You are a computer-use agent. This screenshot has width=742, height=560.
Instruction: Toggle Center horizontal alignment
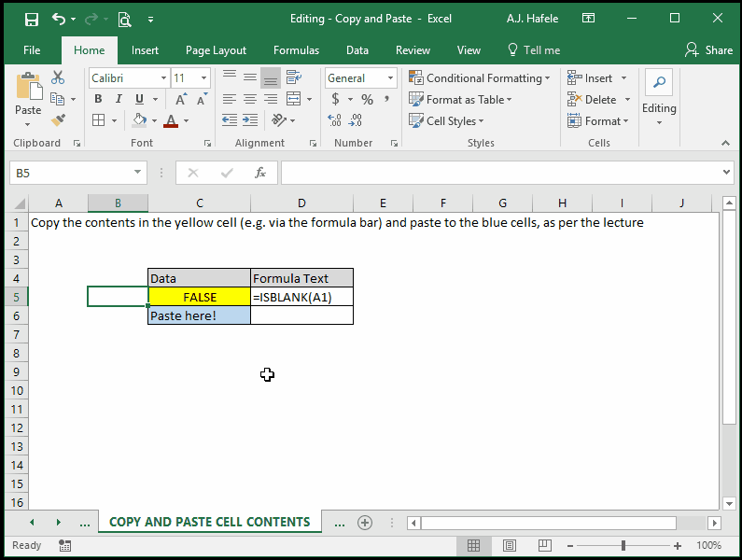pos(250,99)
